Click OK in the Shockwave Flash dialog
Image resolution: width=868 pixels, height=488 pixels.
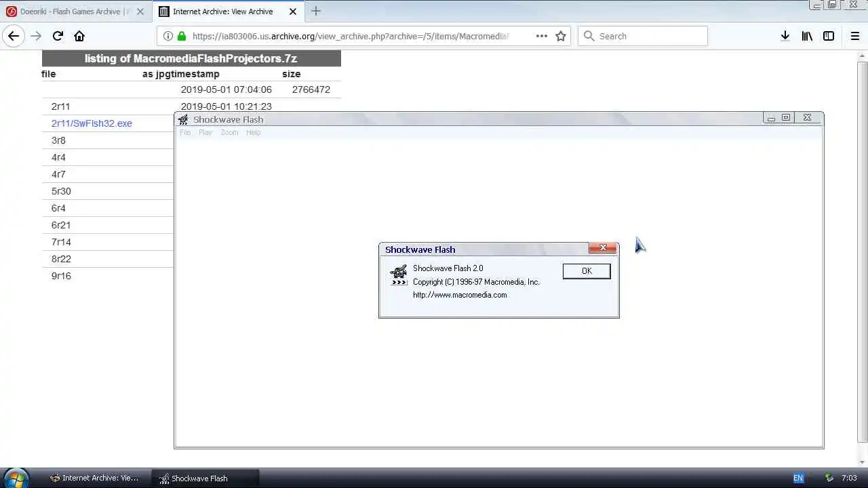(587, 271)
